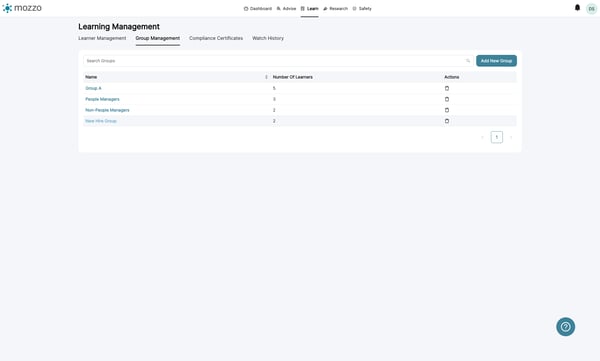Navigate to Safety in top menu
Image resolution: width=600 pixels, height=361 pixels.
click(362, 8)
